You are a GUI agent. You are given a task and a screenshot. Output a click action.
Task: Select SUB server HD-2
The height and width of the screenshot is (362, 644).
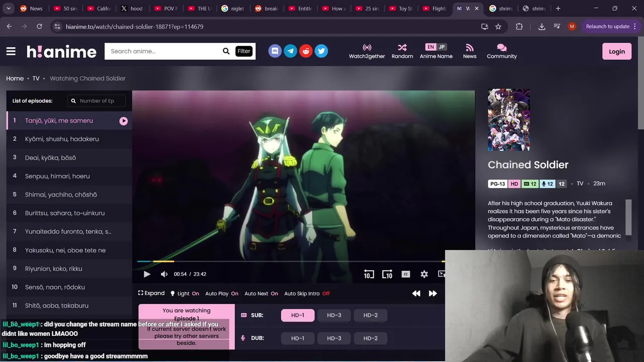pyautogui.click(x=370, y=315)
